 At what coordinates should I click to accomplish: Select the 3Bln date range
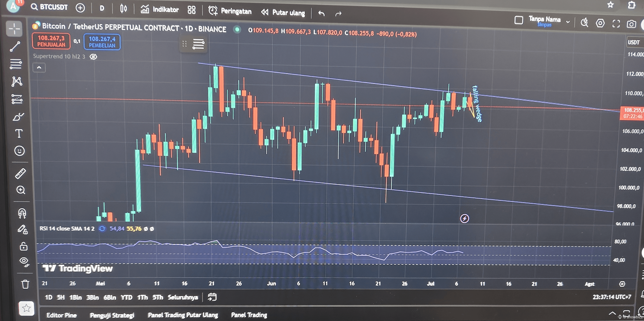click(x=92, y=297)
